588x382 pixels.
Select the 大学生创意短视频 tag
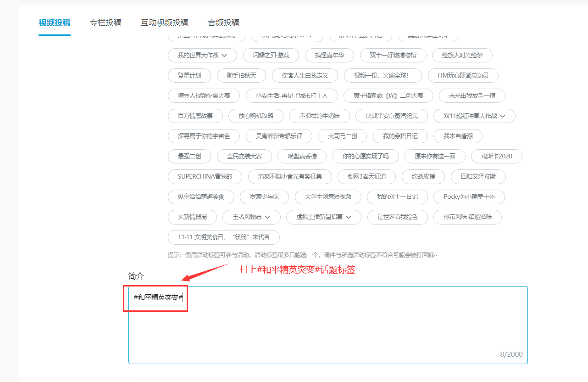[328, 197]
